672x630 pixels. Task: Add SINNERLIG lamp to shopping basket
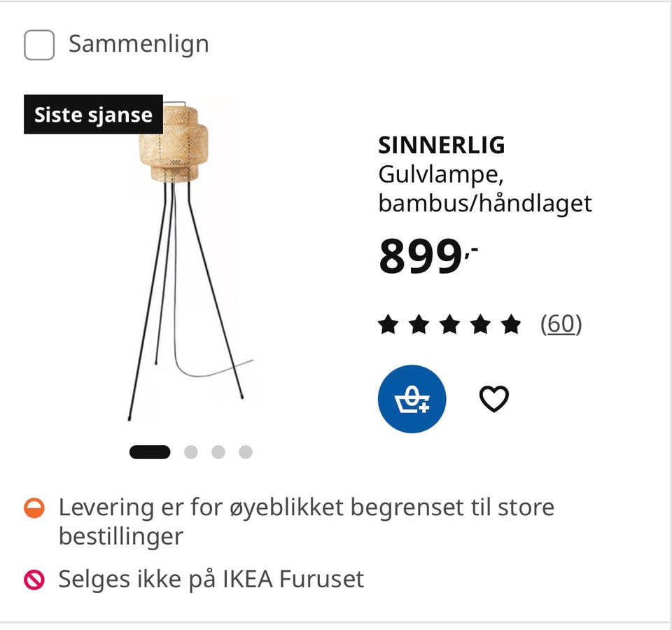[412, 398]
